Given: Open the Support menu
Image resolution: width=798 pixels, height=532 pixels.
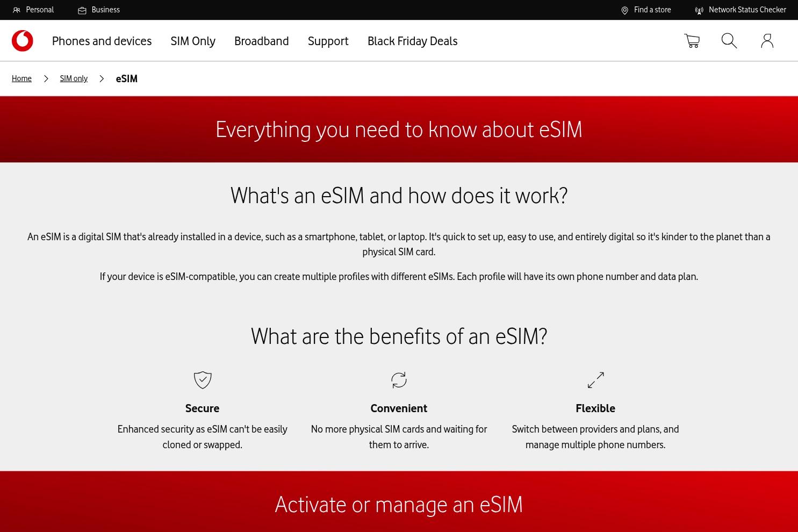Looking at the screenshot, I should [328, 41].
